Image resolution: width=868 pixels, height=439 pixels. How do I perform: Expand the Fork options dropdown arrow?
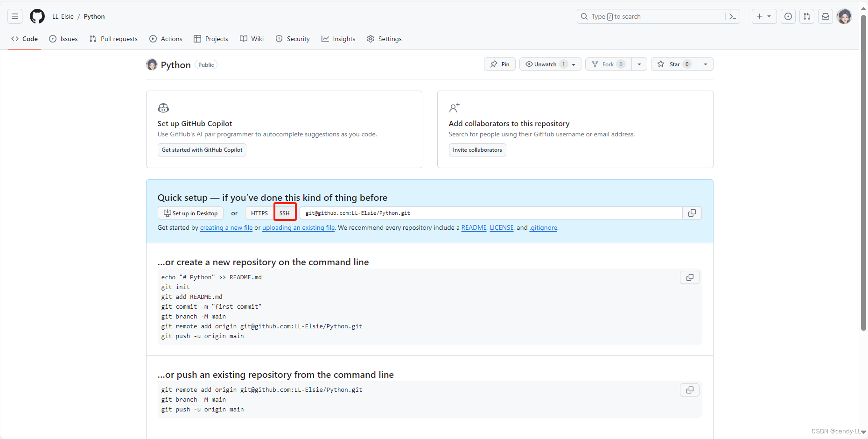click(639, 64)
